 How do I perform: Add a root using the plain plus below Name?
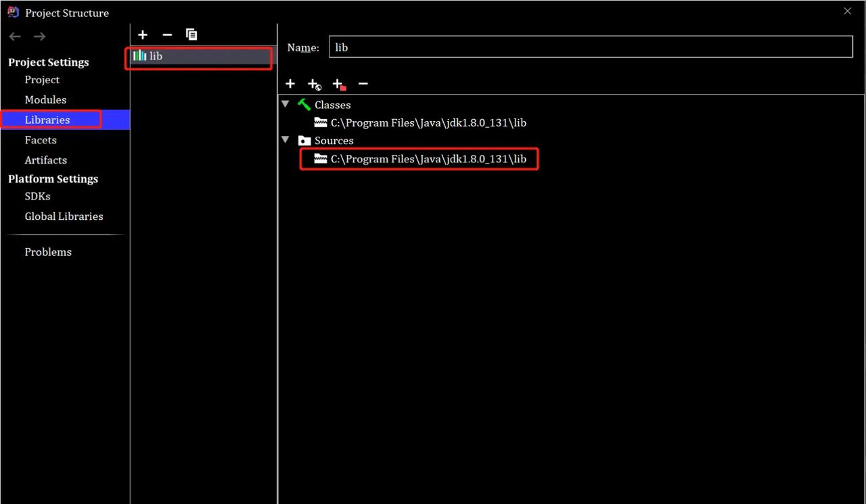tap(290, 83)
